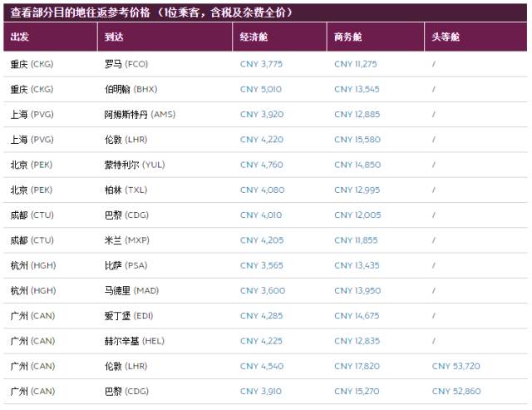Select business fare CNY 12,995 to Berlin

(357, 190)
